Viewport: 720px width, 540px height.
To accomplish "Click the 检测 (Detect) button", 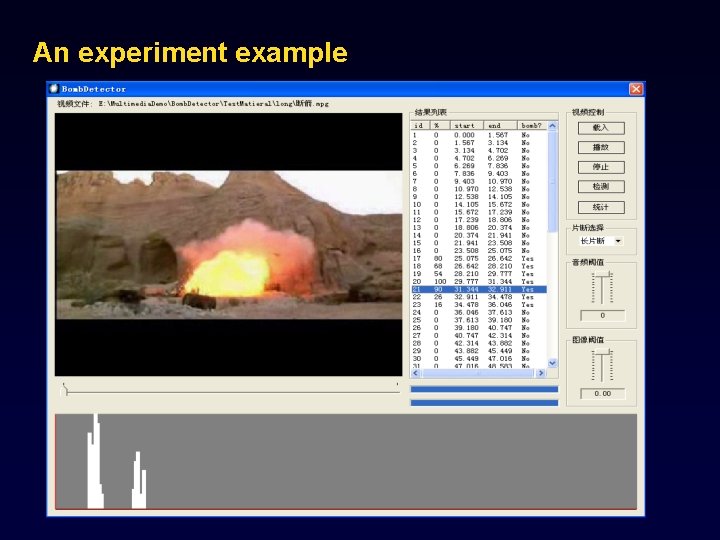I will [x=601, y=186].
